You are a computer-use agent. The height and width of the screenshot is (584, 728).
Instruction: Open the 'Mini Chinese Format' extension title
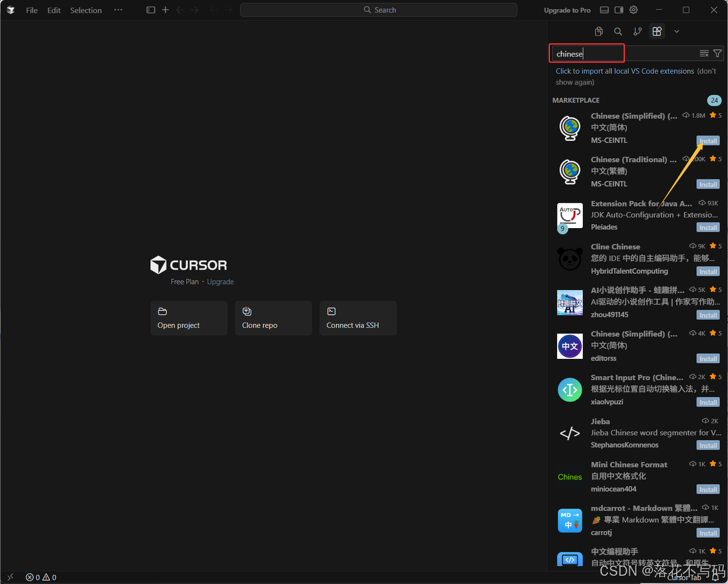[x=629, y=465]
